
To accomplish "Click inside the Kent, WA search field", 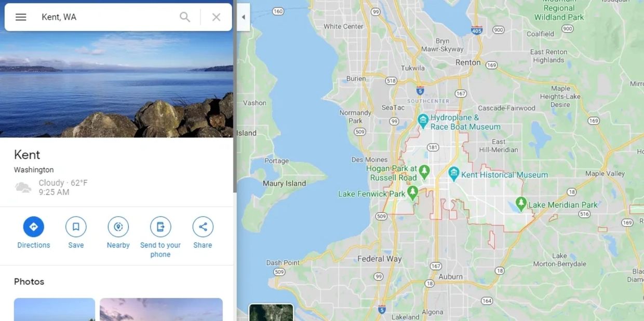I will pyautogui.click(x=106, y=17).
